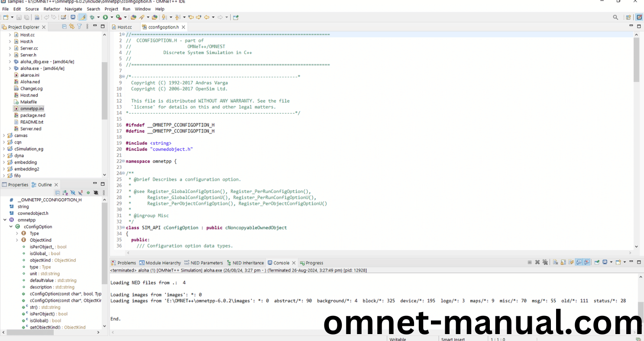The width and height of the screenshot is (644, 341).
Task: Click Collapse All icon in Project Explorer
Action: coord(65,27)
